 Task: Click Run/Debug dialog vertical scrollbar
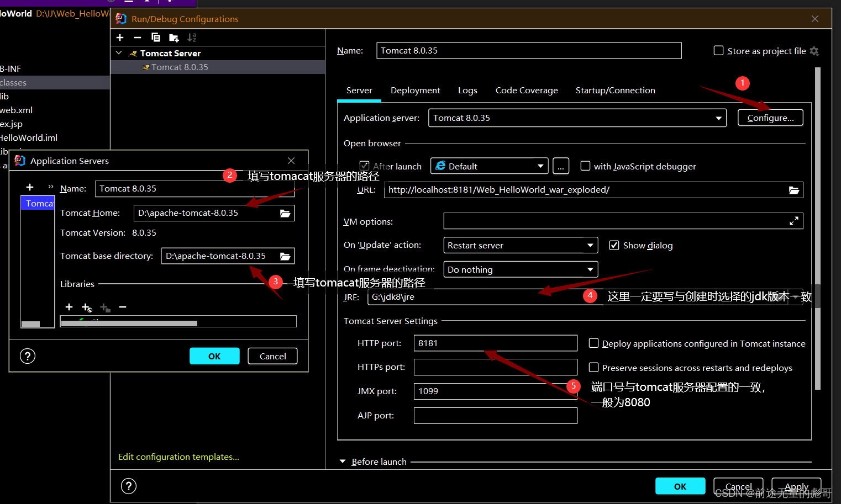click(x=818, y=229)
